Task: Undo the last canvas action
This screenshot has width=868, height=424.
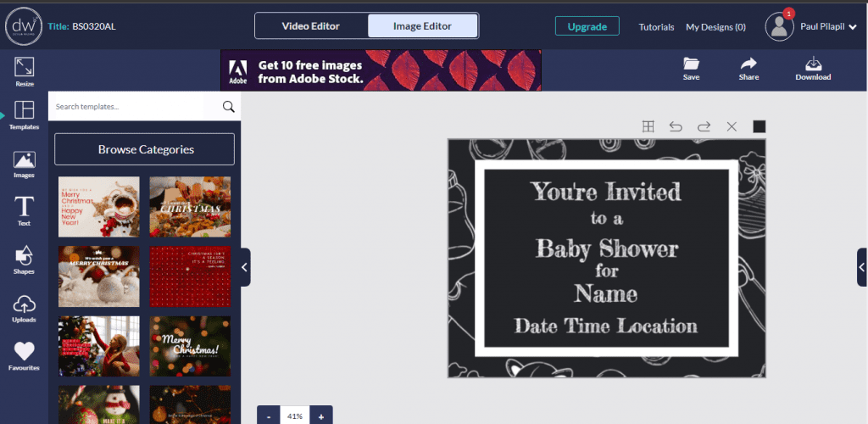Action: coord(676,126)
